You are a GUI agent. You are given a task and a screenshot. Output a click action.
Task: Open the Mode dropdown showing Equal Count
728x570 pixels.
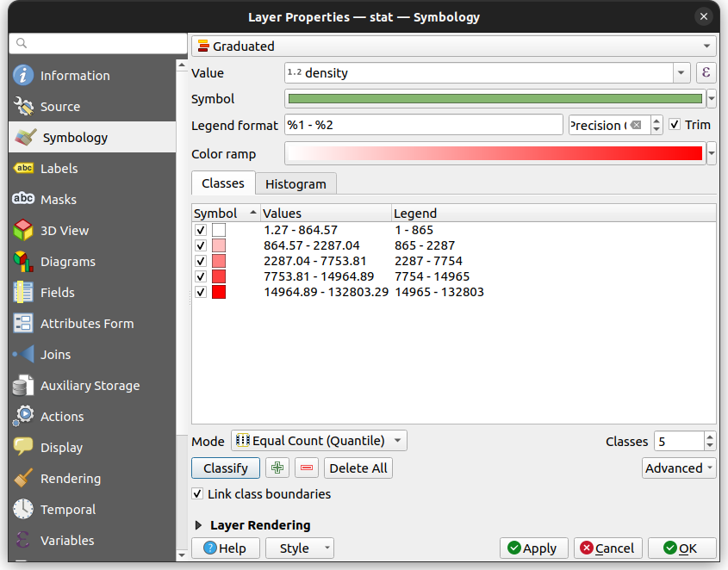click(x=318, y=440)
